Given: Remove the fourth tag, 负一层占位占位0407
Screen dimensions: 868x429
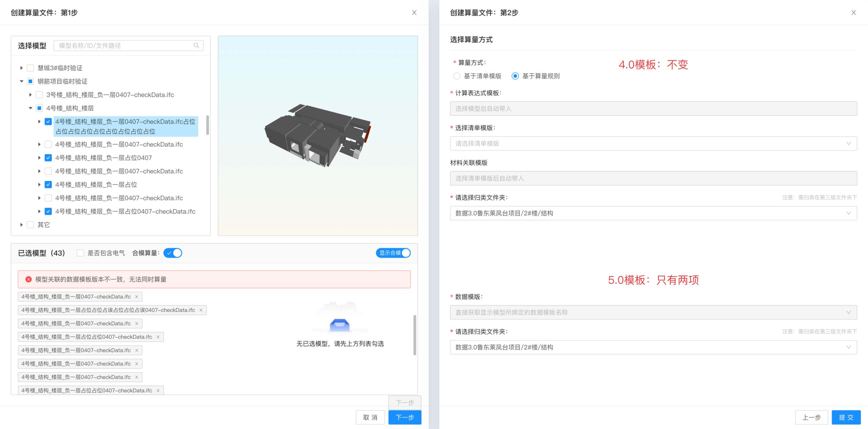Looking at the screenshot, I should tap(158, 337).
